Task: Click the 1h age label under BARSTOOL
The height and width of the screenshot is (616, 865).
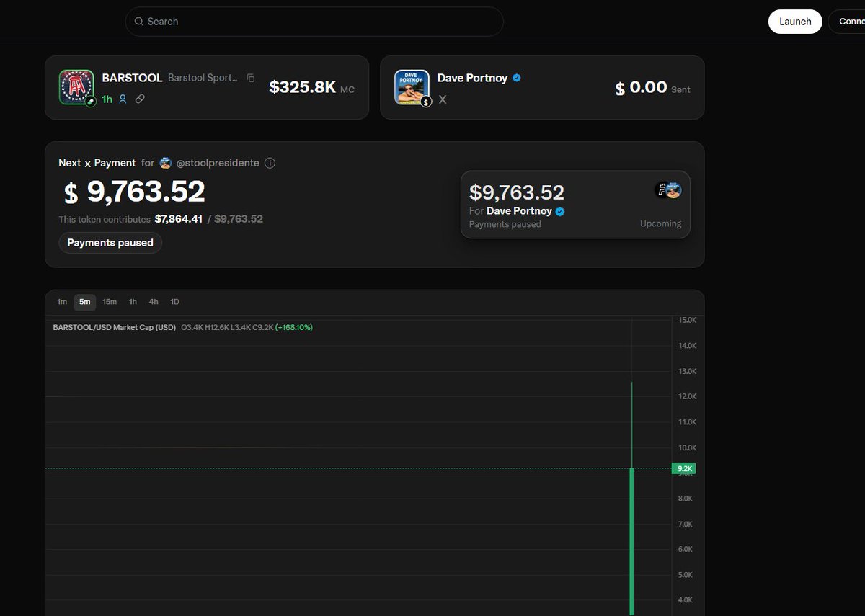Action: pos(107,99)
